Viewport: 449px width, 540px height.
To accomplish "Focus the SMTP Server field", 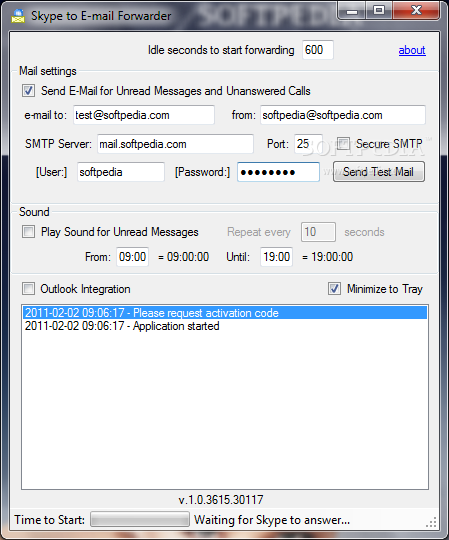I will (x=175, y=144).
